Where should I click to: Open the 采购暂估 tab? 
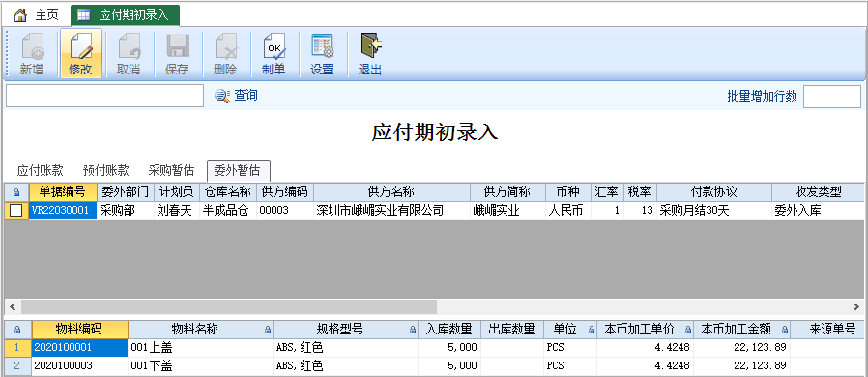click(171, 170)
